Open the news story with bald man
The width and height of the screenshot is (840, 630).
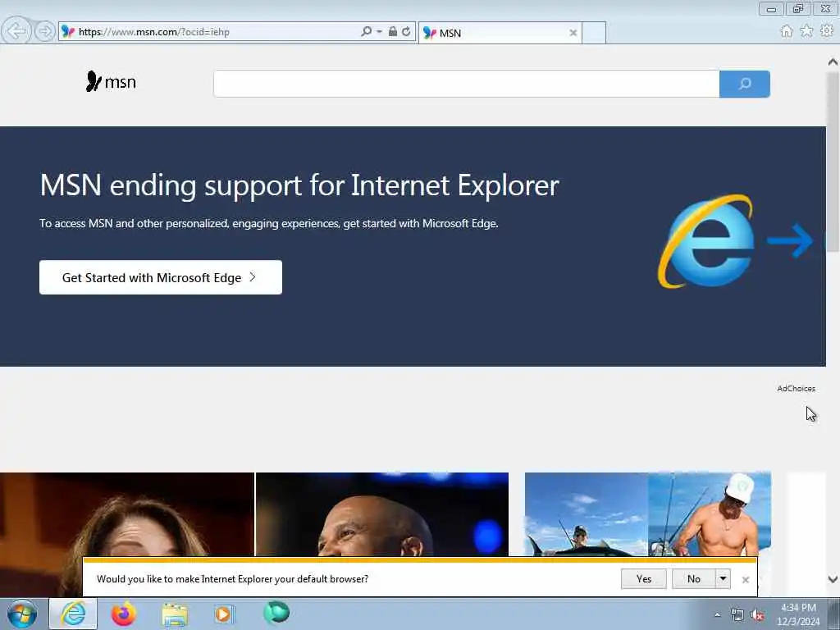[x=382, y=514]
